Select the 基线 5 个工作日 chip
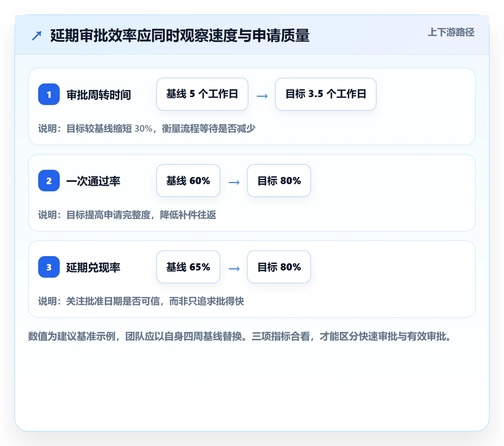This screenshot has width=504, height=446. pos(202,94)
